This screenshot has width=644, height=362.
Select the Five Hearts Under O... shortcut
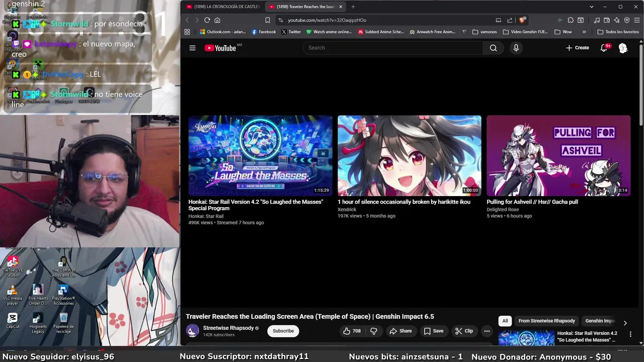pyautogui.click(x=38, y=295)
